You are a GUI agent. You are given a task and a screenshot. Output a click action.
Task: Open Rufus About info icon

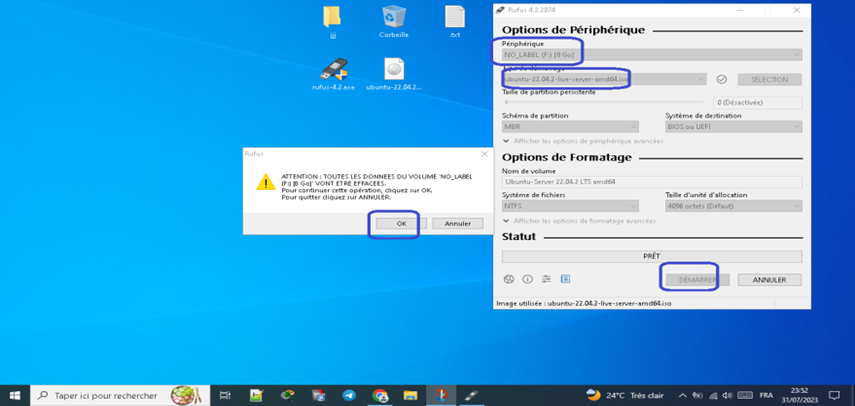pos(527,279)
